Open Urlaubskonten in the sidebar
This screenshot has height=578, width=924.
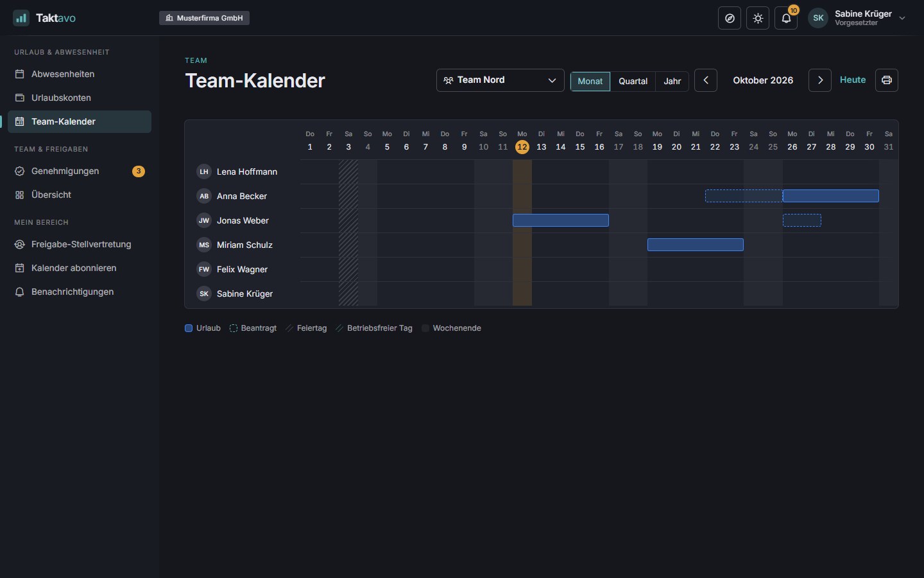[x=80, y=98]
